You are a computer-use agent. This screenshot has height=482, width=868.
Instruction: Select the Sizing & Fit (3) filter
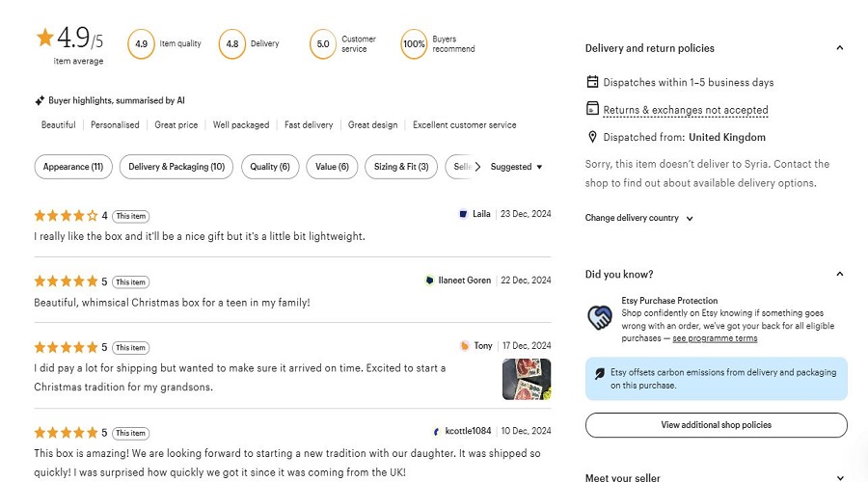coord(401,167)
